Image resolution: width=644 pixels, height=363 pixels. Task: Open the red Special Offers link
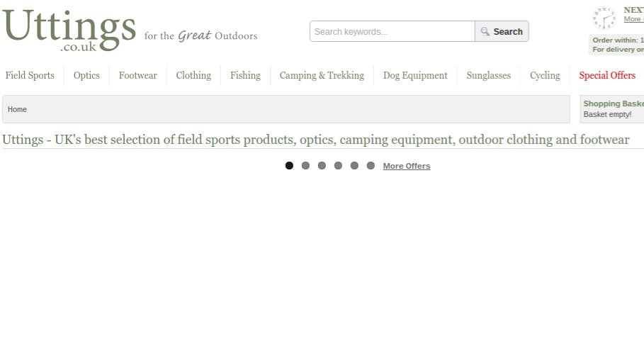click(607, 75)
